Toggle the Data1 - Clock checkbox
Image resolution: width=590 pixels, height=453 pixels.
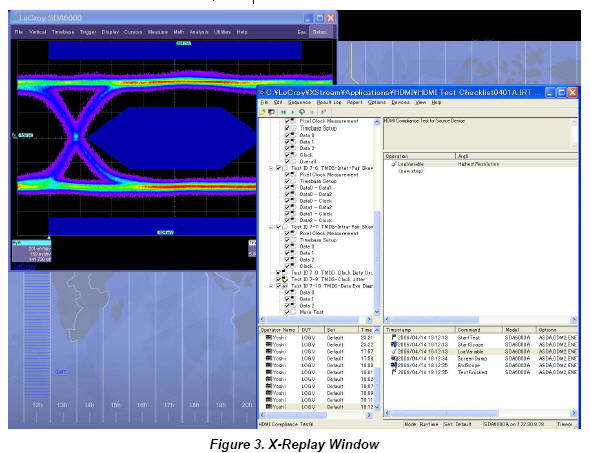[287, 214]
